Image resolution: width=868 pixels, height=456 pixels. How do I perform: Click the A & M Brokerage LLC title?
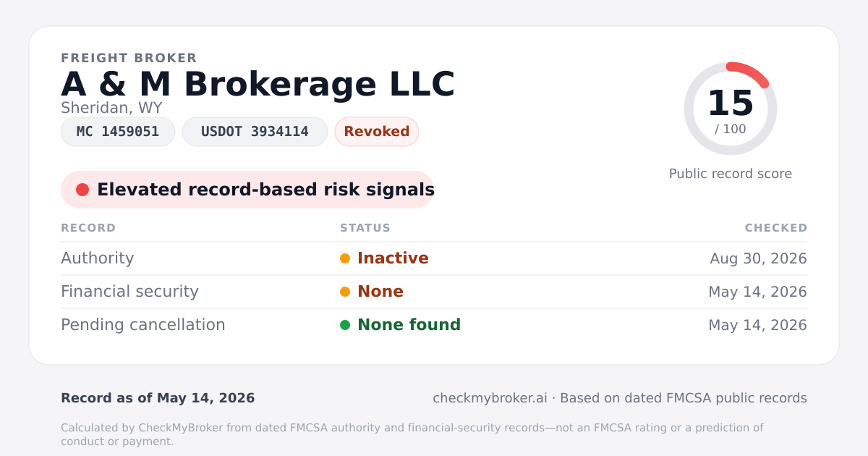coord(258,84)
